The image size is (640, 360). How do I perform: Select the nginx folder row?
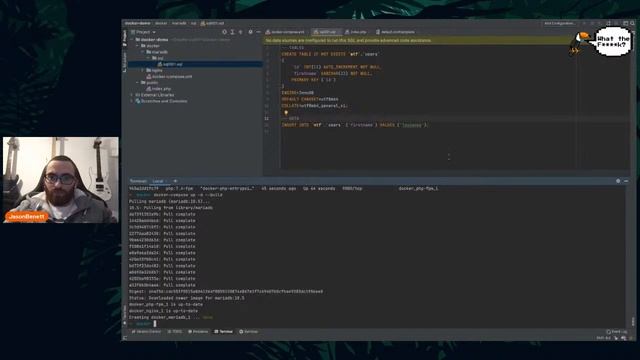(195, 70)
